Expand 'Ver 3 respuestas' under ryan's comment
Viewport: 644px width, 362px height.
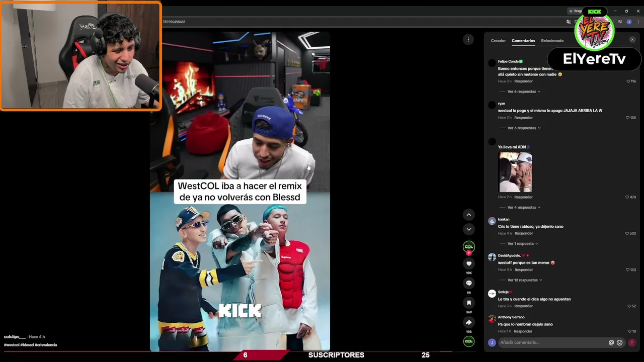point(524,128)
